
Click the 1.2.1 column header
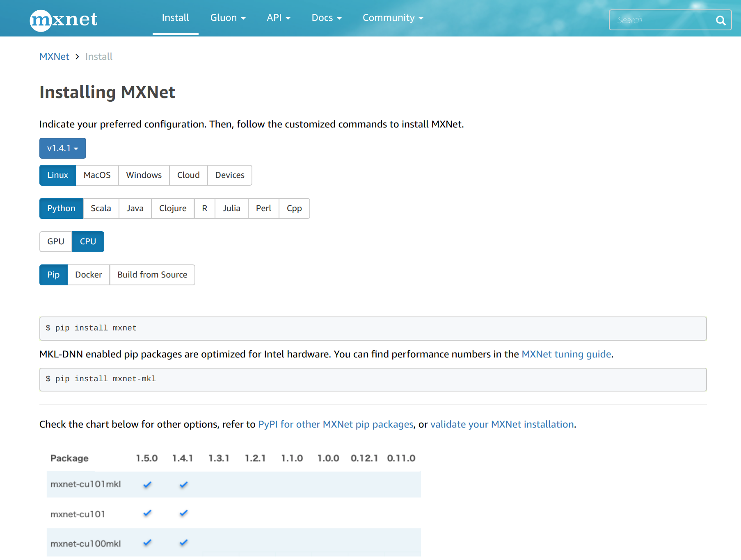255,458
